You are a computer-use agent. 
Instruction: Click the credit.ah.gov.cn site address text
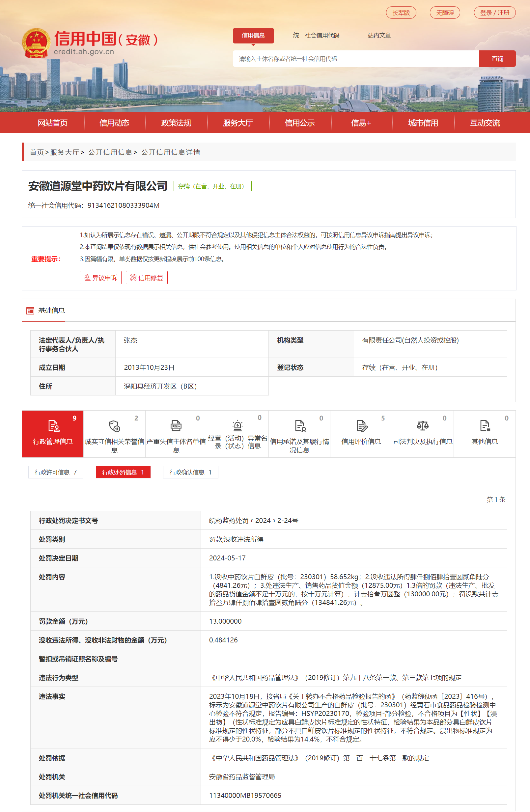coord(84,51)
